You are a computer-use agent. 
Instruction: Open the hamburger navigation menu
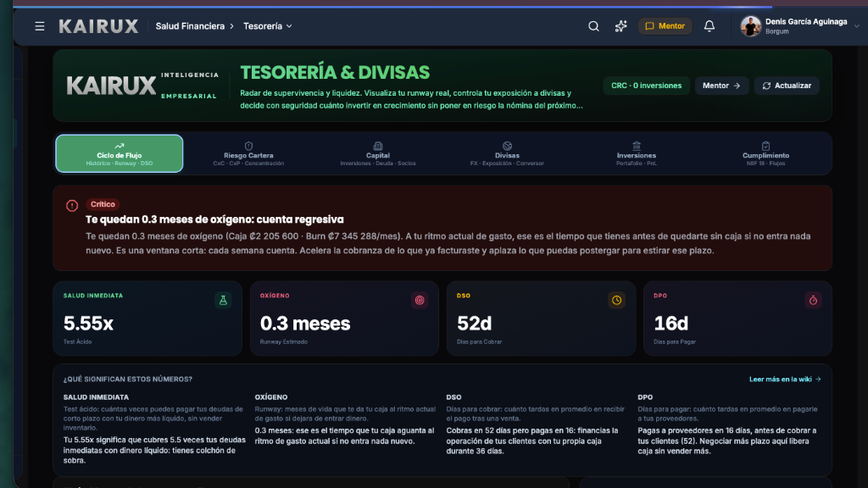[x=39, y=26]
